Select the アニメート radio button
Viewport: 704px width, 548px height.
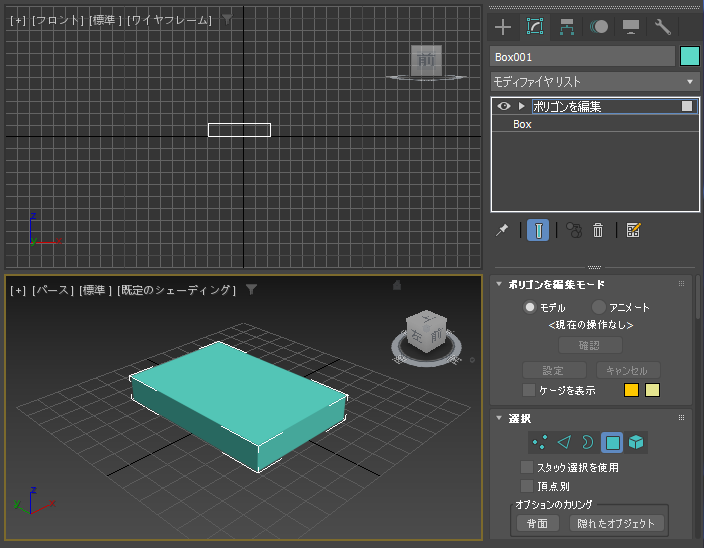[598, 307]
